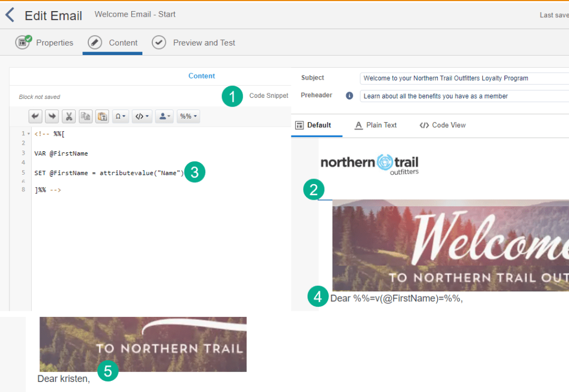569x392 pixels.
Task: Expand the person personalization dropdown
Action: (164, 116)
